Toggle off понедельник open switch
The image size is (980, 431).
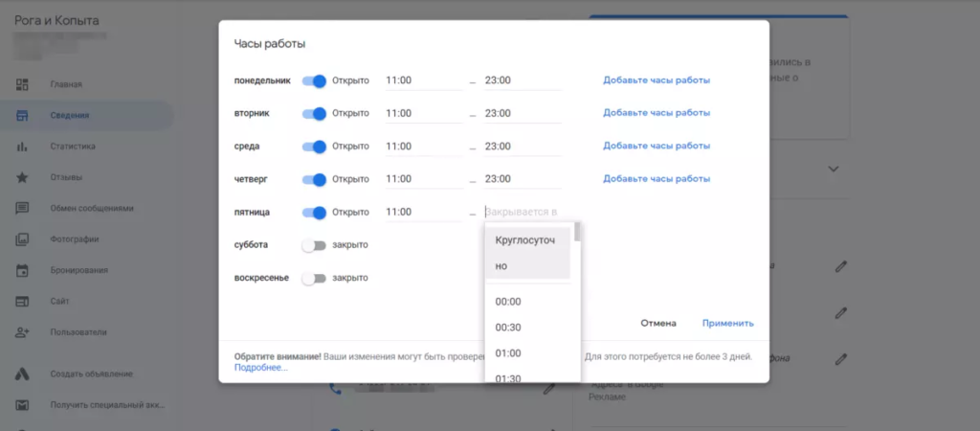(315, 81)
